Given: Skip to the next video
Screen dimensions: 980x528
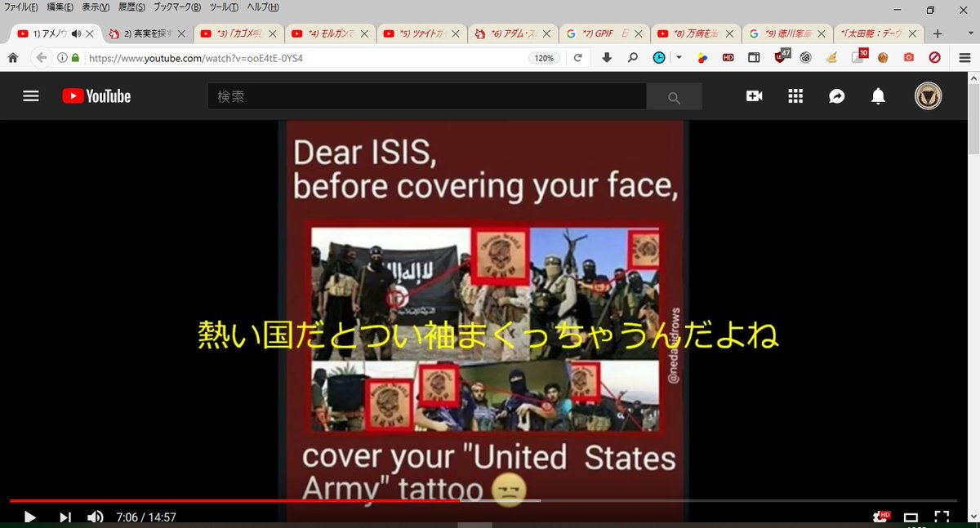Looking at the screenshot, I should pos(65,517).
